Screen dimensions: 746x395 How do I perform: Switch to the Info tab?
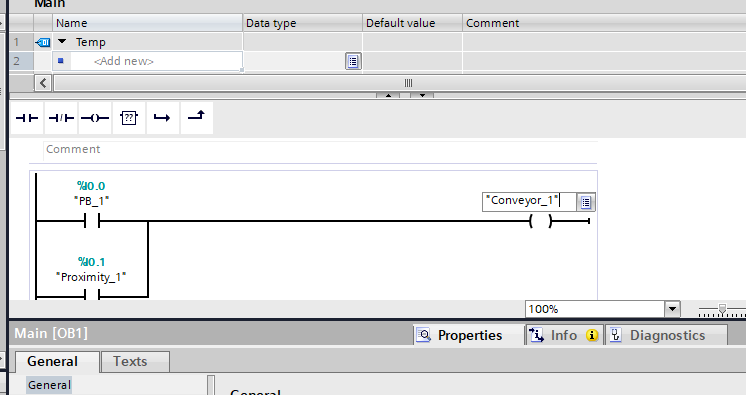565,336
